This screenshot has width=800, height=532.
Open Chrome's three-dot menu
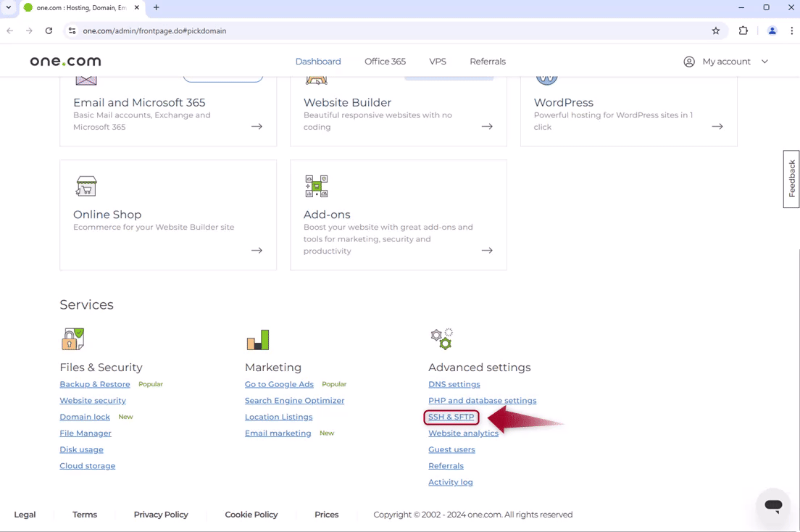791,31
